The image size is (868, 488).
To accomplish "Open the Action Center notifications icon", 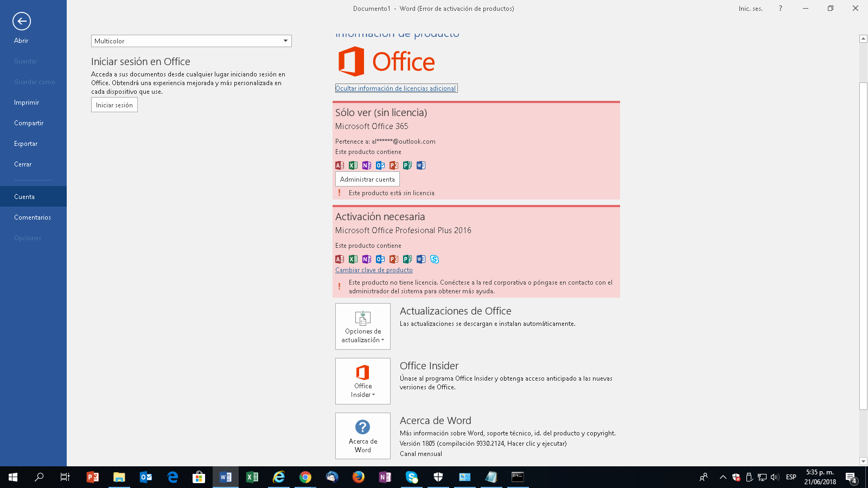I will pyautogui.click(x=852, y=478).
